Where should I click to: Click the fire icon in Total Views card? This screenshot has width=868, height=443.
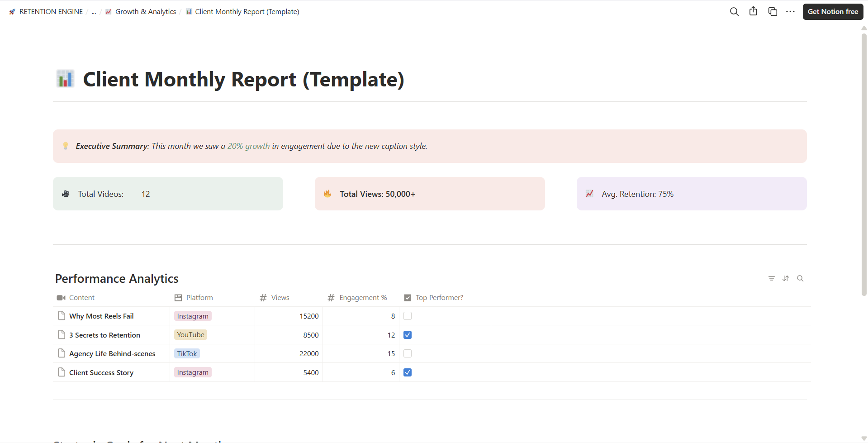click(x=327, y=194)
